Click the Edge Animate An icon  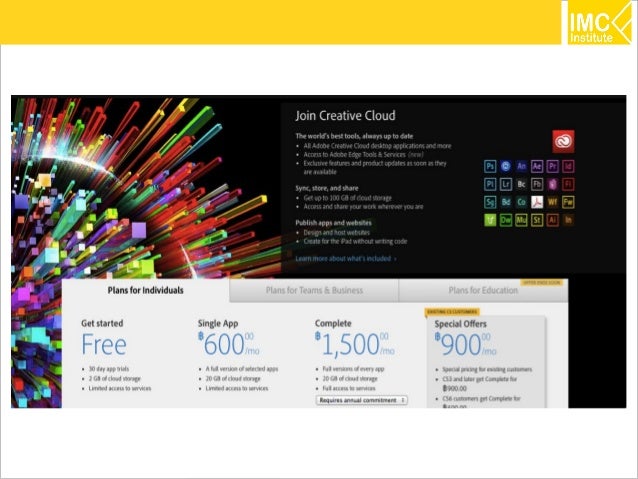[x=521, y=166]
